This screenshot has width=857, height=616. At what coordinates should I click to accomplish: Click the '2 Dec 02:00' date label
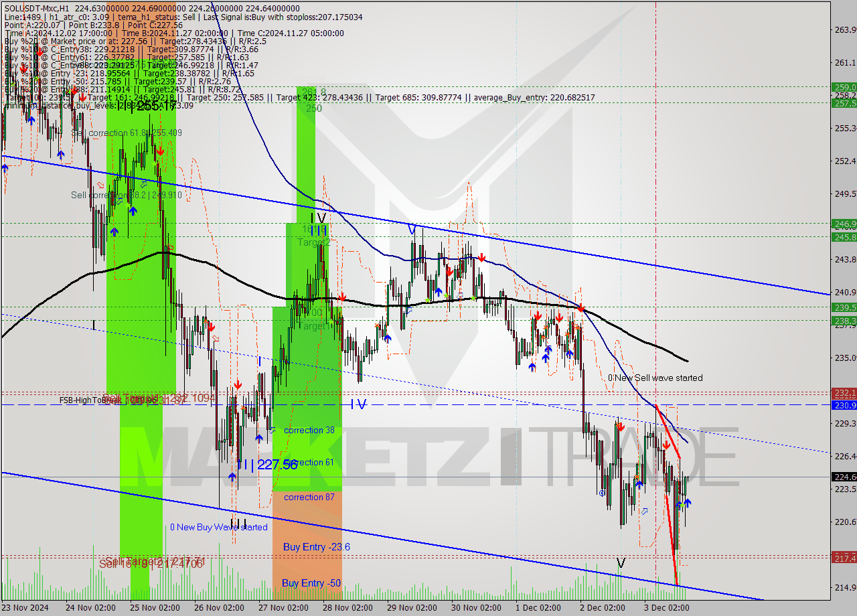[603, 608]
